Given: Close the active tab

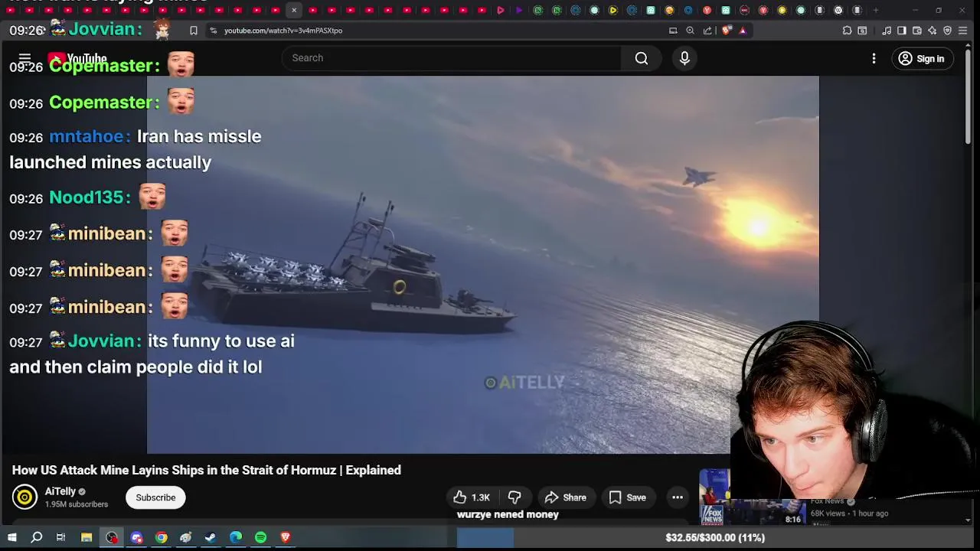Looking at the screenshot, I should pyautogui.click(x=294, y=10).
